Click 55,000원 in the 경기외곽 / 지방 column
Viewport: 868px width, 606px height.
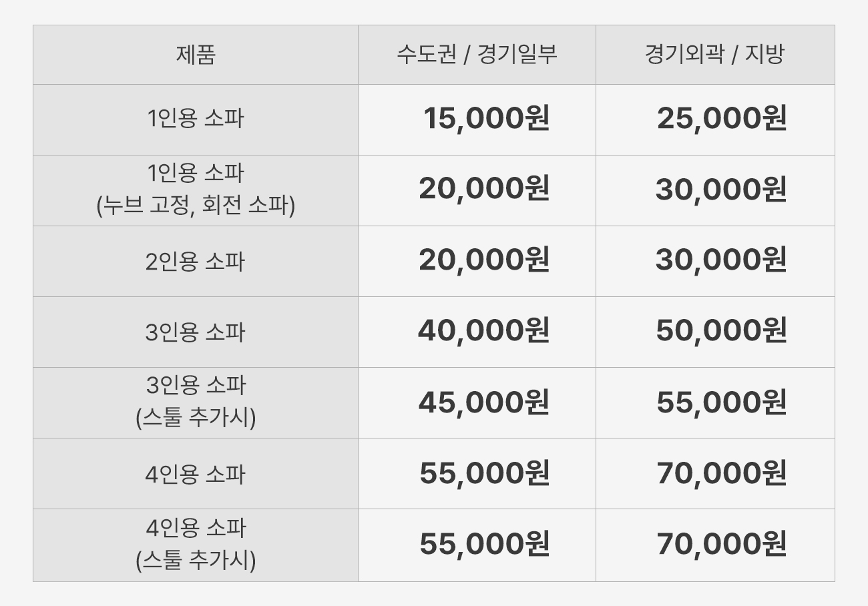coord(721,402)
